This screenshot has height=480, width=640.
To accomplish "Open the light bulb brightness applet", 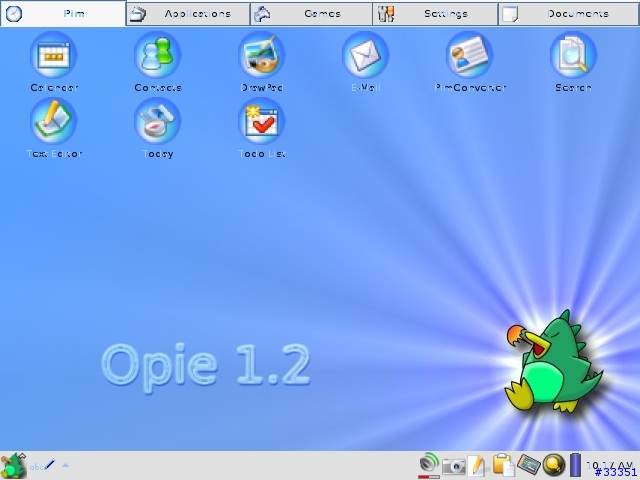I will [554, 464].
